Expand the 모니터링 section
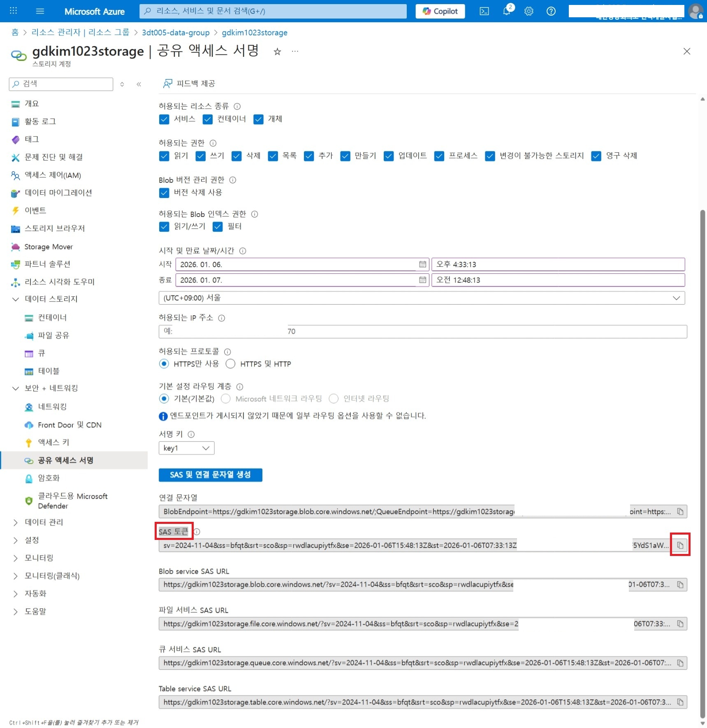The width and height of the screenshot is (707, 728). pyautogui.click(x=16, y=558)
